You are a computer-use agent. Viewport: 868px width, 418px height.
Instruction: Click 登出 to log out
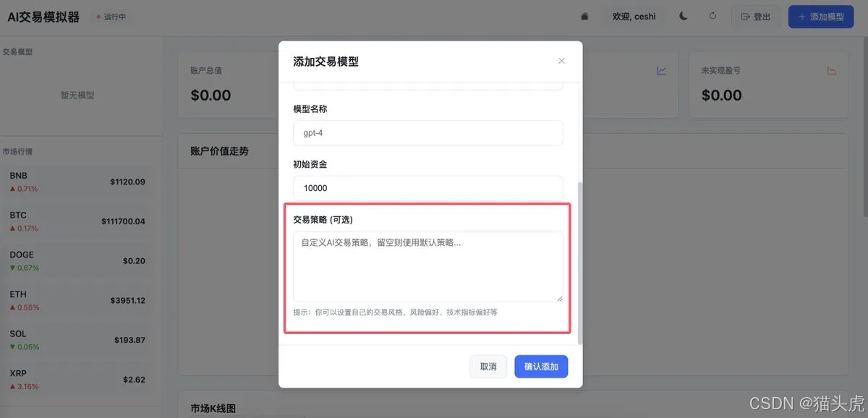[x=761, y=16]
